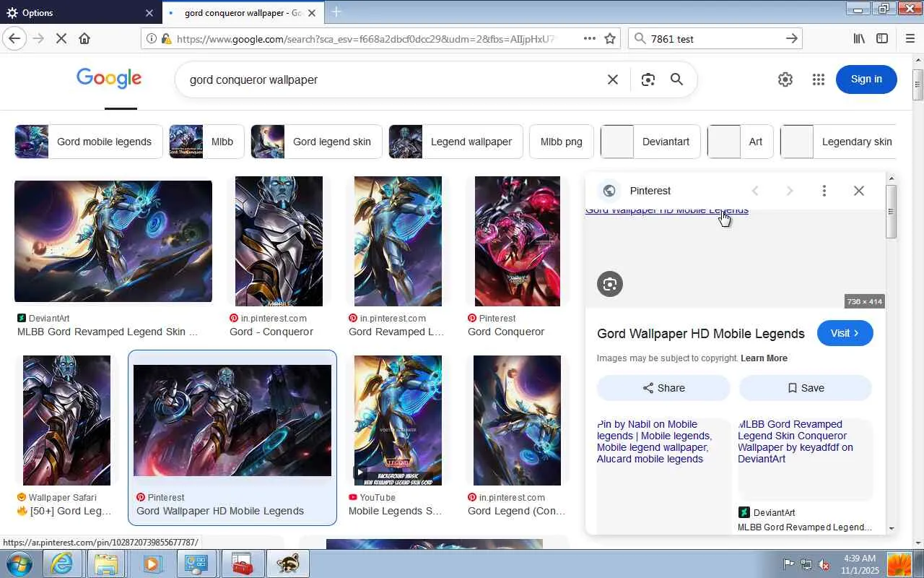This screenshot has height=578, width=924.
Task: Open the Gord Revamped L... Pinterest thumbnail
Action: [x=398, y=241]
